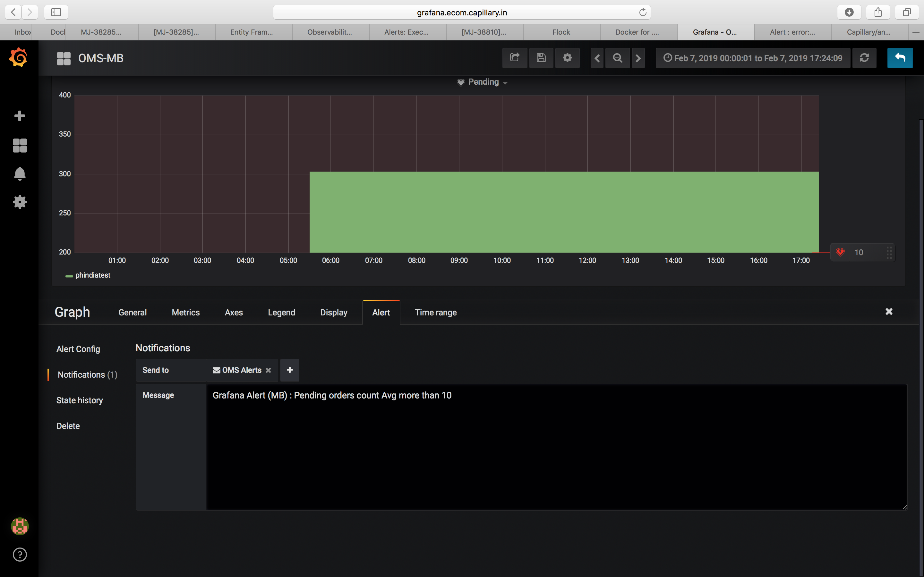The width and height of the screenshot is (924, 577).
Task: Open the time range picker
Action: click(752, 58)
